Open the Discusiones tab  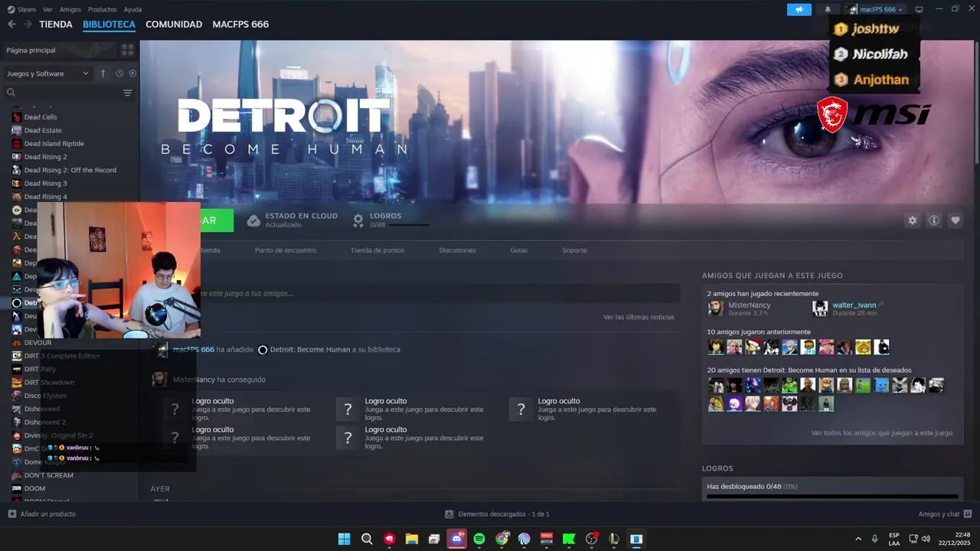457,250
